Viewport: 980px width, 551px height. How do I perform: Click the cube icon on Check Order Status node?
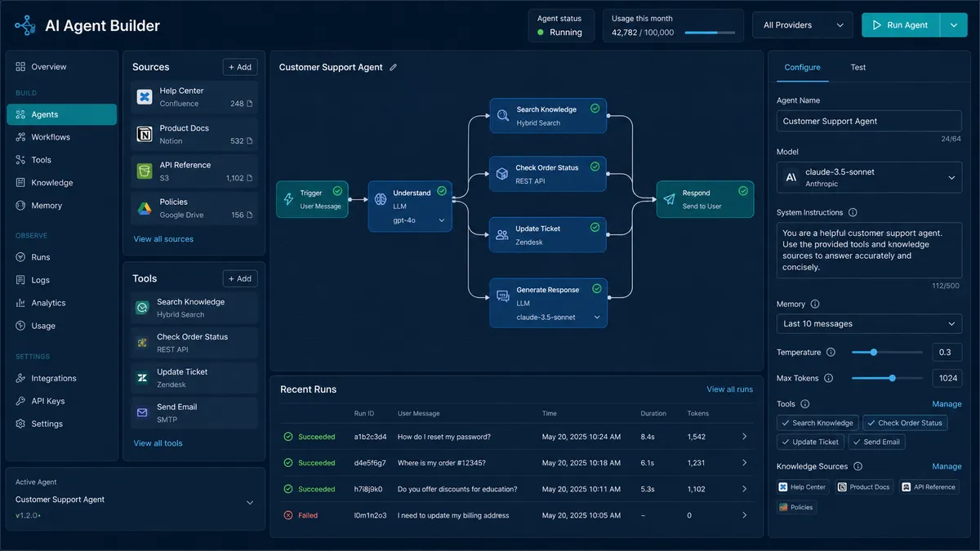[503, 174]
